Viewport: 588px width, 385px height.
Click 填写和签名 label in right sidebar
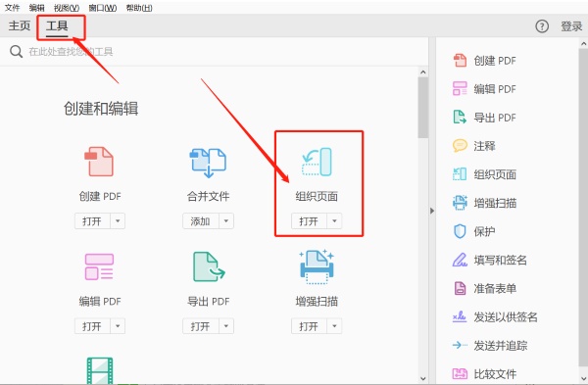click(x=500, y=260)
